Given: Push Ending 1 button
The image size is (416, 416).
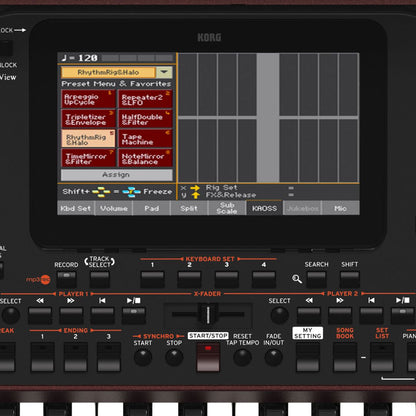Looking at the screenshot, I should [42, 357].
